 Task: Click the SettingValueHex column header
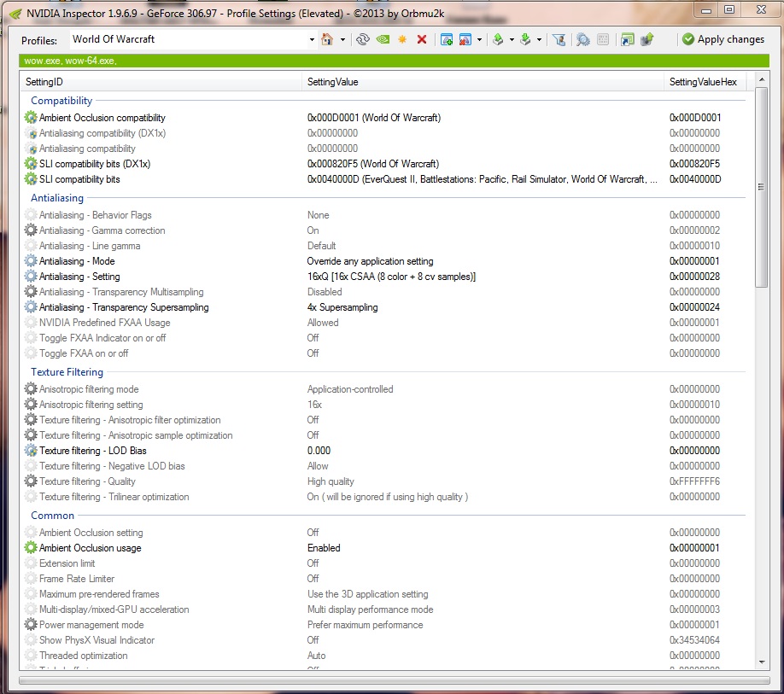pyautogui.click(x=705, y=82)
